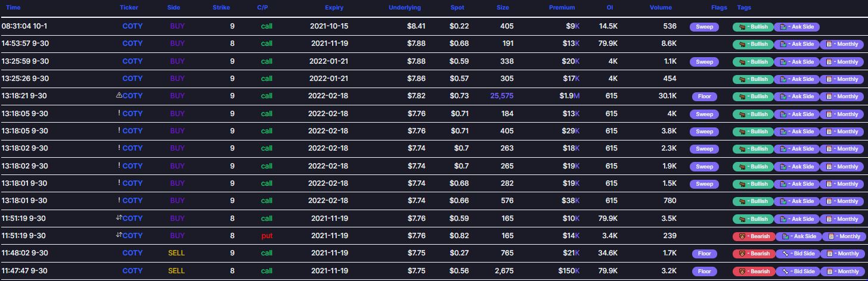Sort by the Time column header
Screen dimensions: 868x281
point(13,8)
